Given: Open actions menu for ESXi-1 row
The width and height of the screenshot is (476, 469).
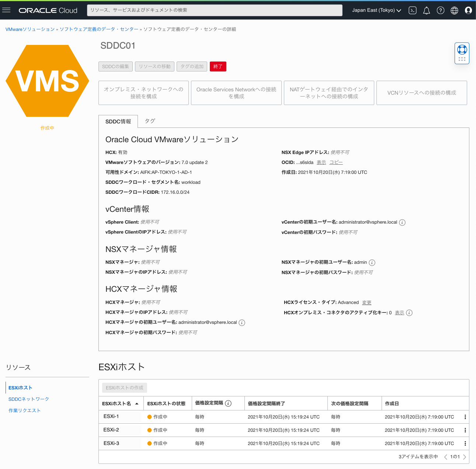Looking at the screenshot, I should coord(465,417).
